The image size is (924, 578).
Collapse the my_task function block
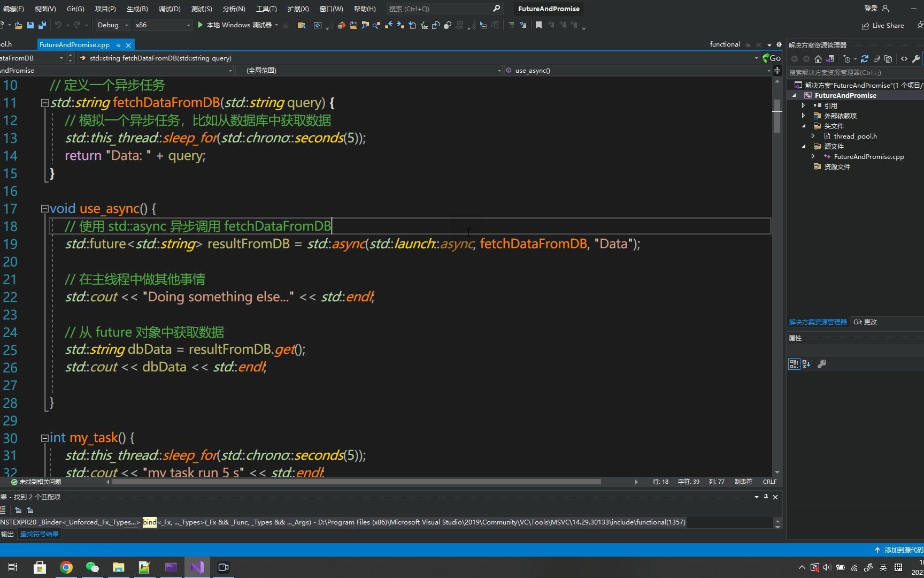tap(45, 438)
